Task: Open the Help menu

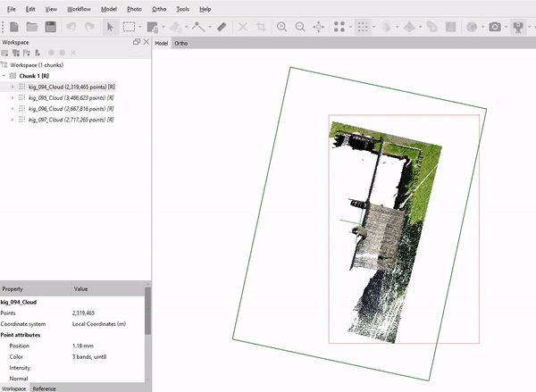Action: tap(205, 9)
